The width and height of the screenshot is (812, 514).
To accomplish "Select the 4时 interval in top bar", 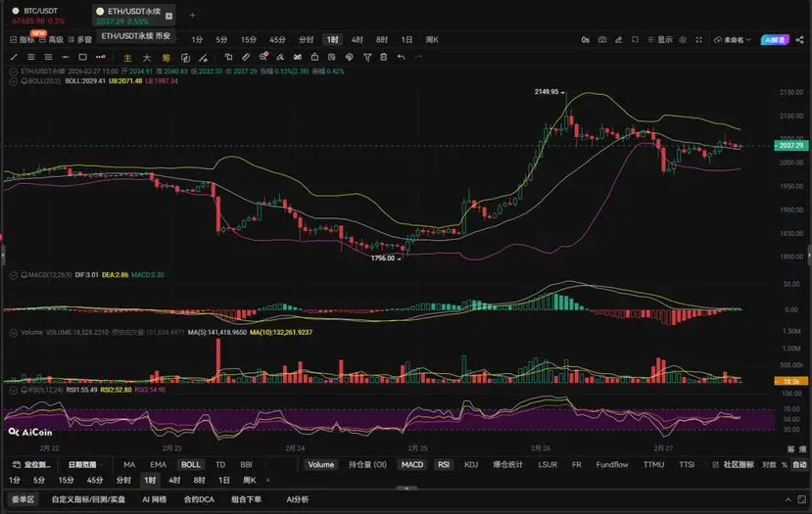I will pyautogui.click(x=358, y=40).
